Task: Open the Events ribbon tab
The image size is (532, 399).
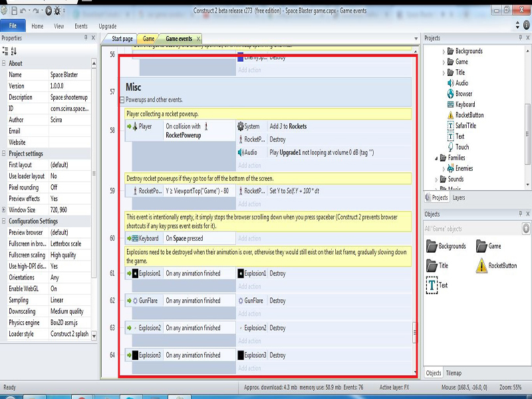Action: pos(81,26)
